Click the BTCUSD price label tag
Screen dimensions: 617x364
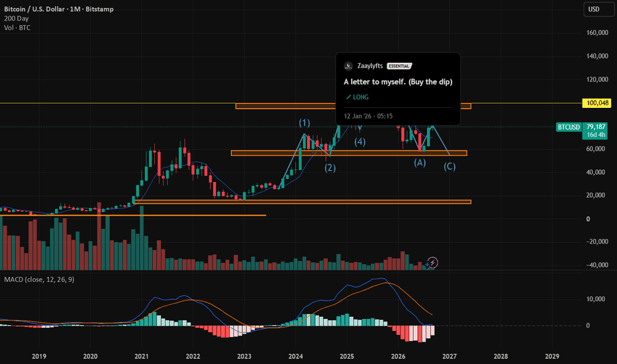[x=569, y=127]
